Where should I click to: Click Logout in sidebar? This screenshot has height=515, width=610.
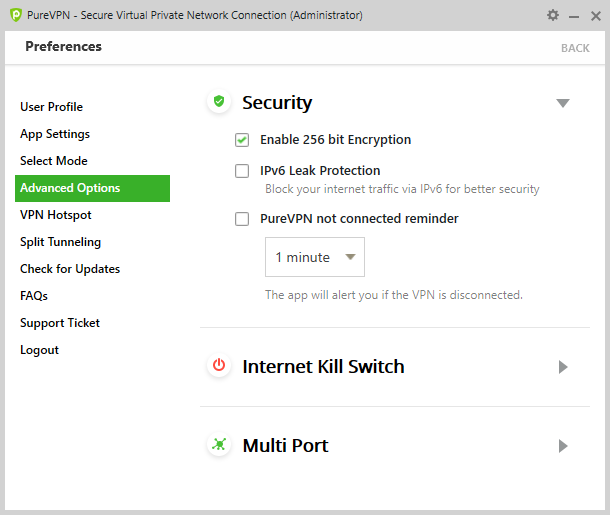coord(39,350)
